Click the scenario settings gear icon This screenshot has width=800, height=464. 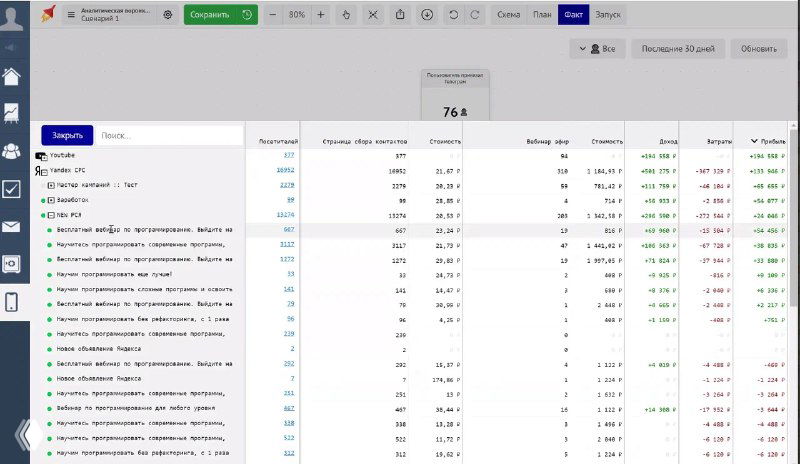(x=167, y=15)
